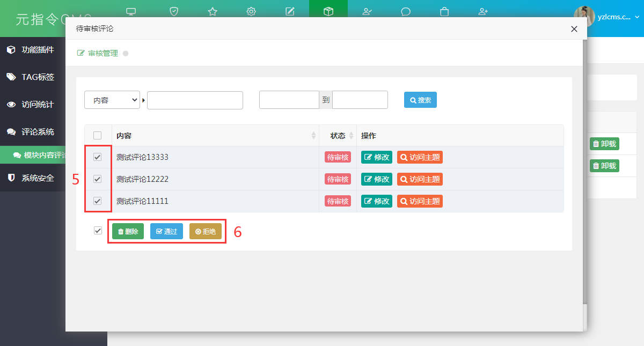Open the edit pencil icon in top navigation
The height and width of the screenshot is (346, 644).
pyautogui.click(x=290, y=11)
